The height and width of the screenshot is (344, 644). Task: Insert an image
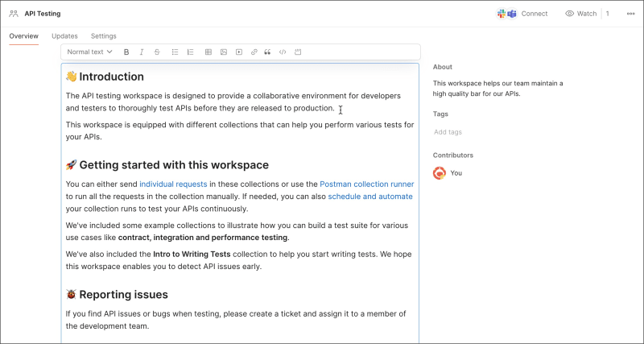pos(224,52)
